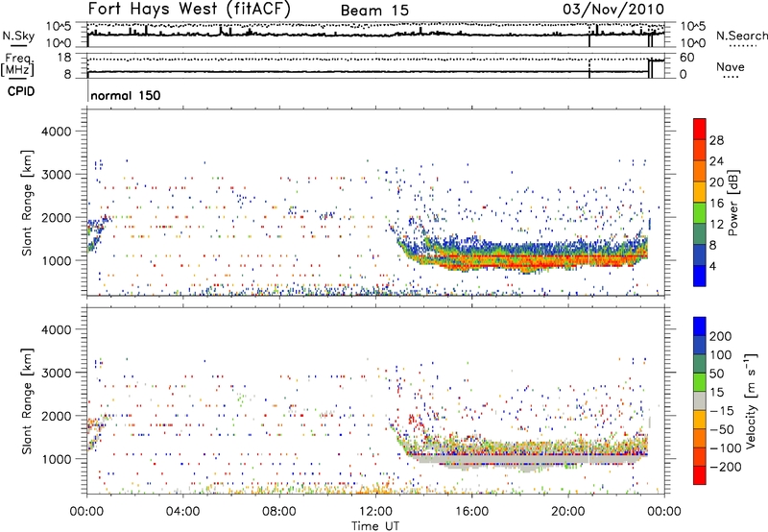The height and width of the screenshot is (532, 768).
Task: Click '2000' tick on the velocity panel
Action: [56, 416]
